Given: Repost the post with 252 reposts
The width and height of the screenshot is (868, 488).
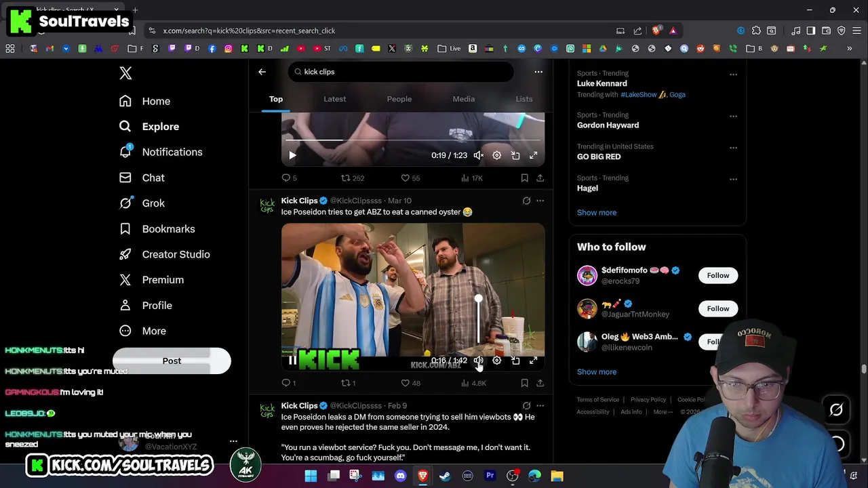Looking at the screenshot, I should 353,178.
